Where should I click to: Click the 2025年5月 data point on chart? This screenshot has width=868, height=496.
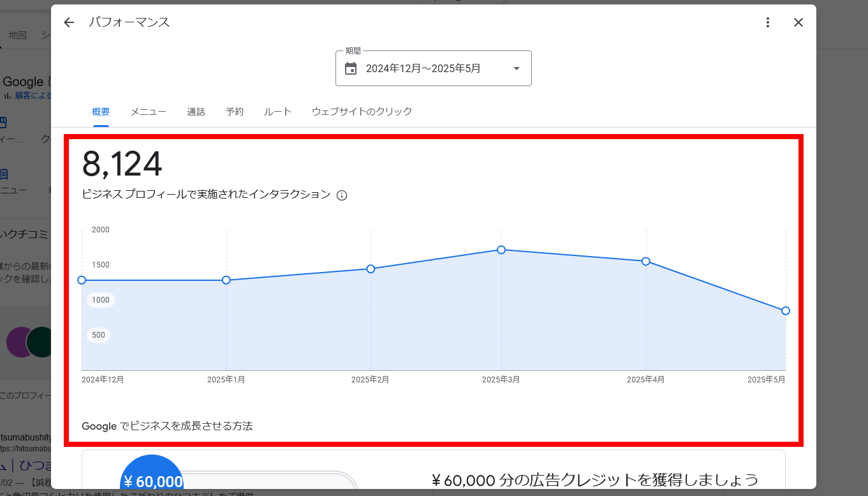(785, 311)
